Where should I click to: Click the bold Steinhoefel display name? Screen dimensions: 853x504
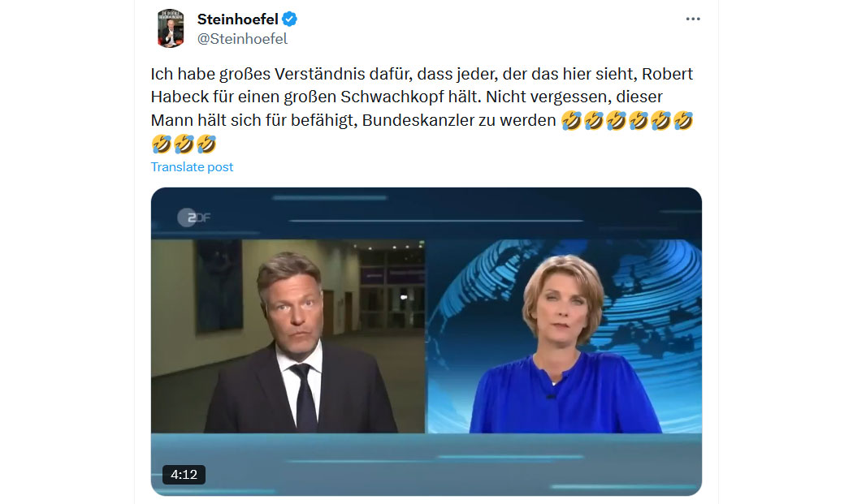238,19
